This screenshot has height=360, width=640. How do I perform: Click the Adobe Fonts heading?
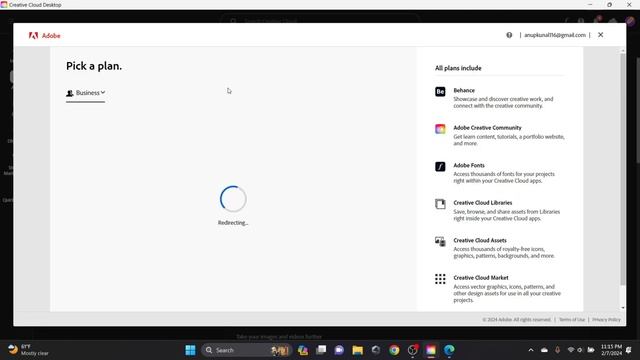tap(469, 165)
